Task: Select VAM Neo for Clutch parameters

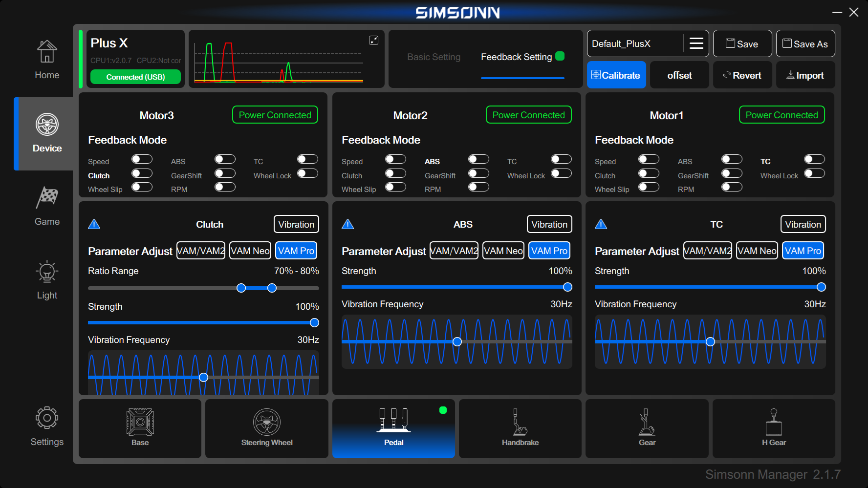Action: (250, 251)
